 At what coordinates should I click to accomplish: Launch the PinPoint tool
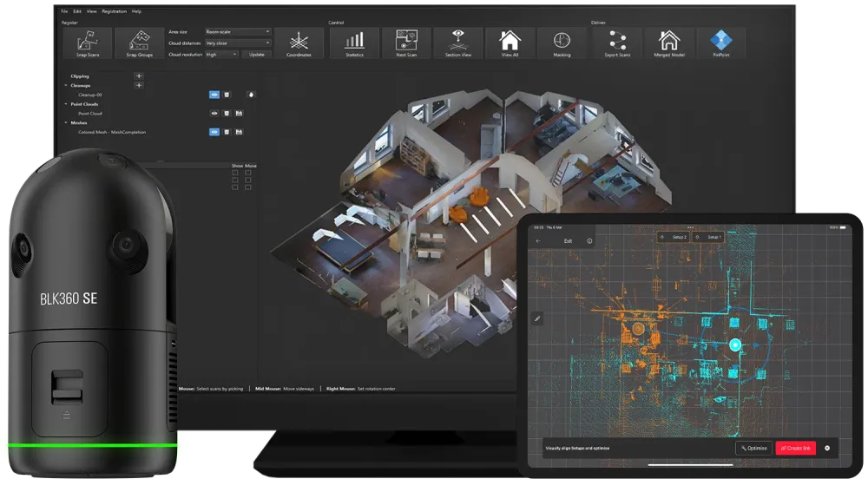tap(721, 43)
